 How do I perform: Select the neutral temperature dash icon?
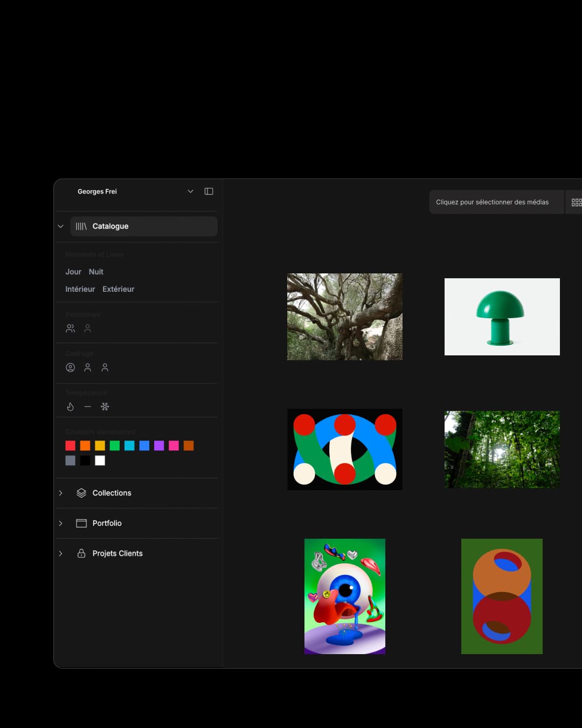tap(88, 407)
